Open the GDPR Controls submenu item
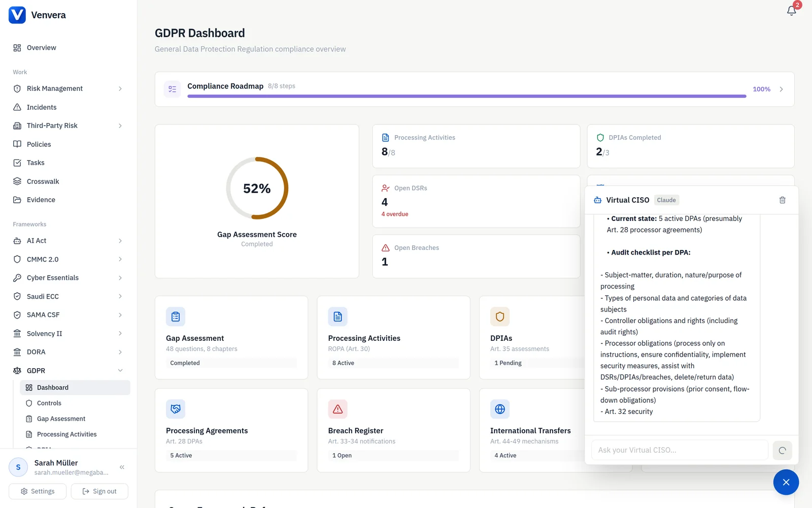 75,403
